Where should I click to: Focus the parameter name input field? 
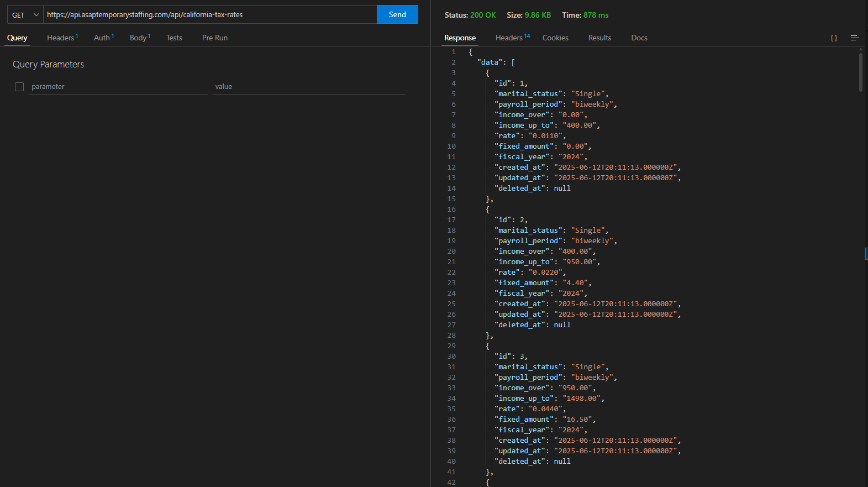coord(118,87)
